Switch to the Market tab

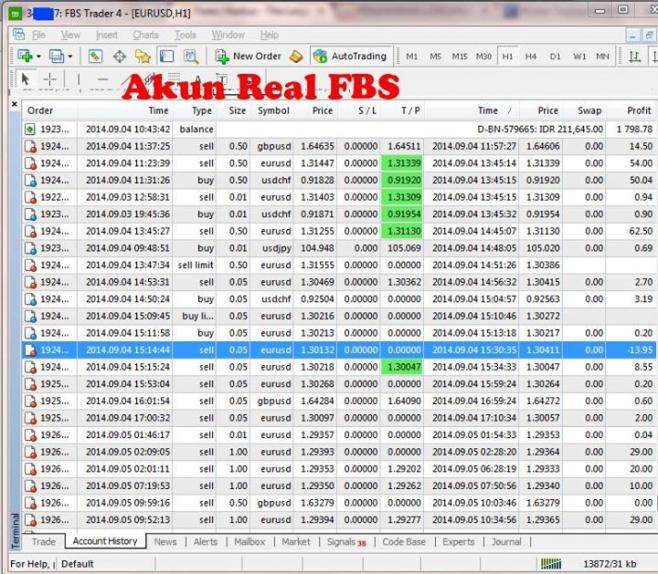[x=296, y=542]
